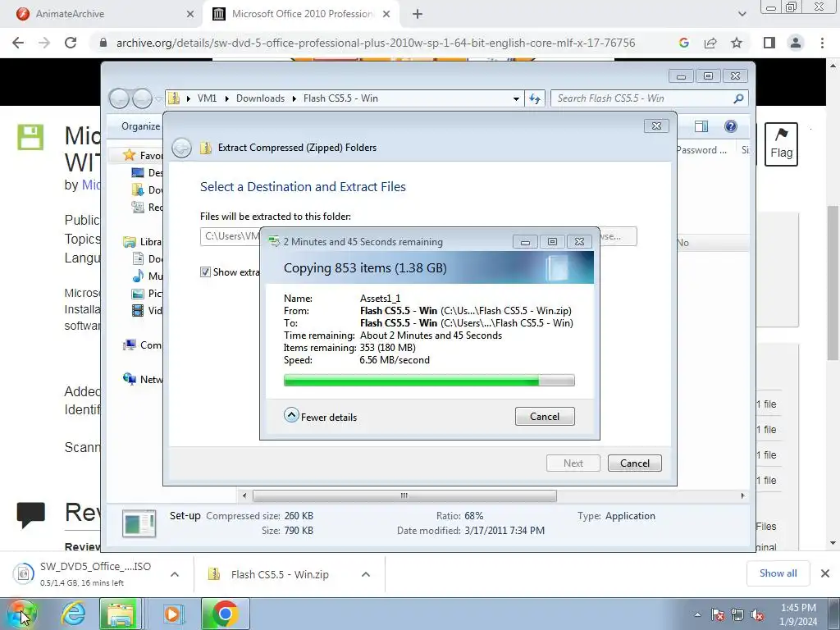Click Flash CS5.5 - Win breadcrumb
Image resolution: width=840 pixels, height=630 pixels.
pos(340,98)
